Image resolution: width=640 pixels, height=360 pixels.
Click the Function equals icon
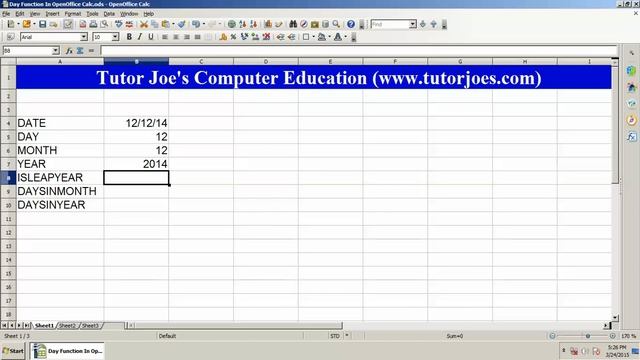tap(91, 51)
